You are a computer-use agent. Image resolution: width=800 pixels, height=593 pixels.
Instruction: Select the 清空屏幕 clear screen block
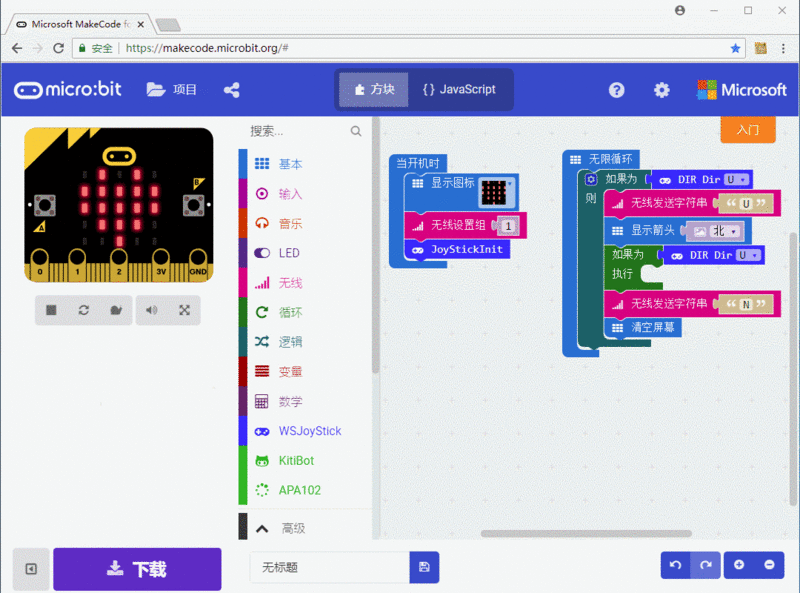[x=643, y=328]
